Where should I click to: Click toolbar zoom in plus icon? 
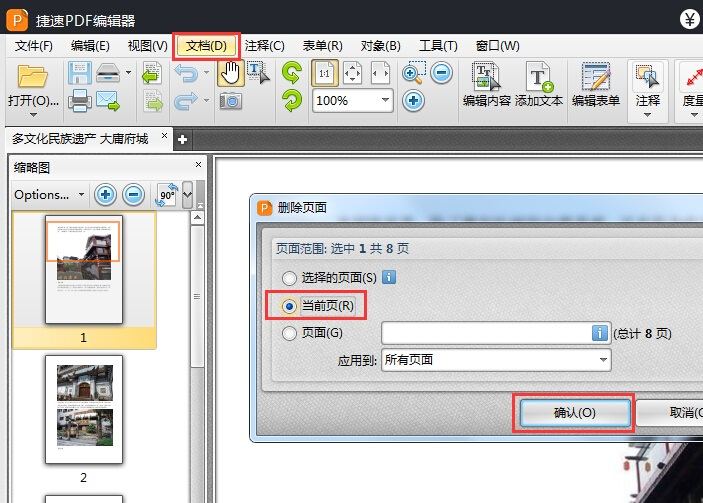coord(413,100)
